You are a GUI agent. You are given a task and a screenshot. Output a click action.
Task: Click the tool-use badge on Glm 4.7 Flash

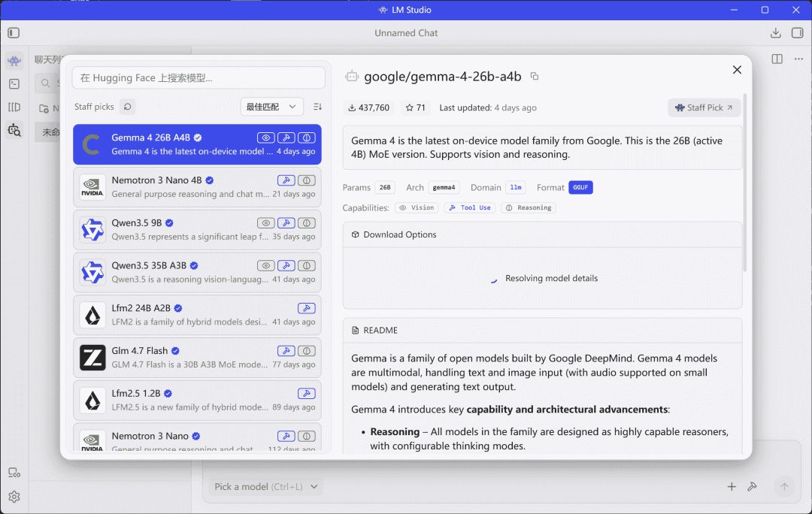click(286, 351)
